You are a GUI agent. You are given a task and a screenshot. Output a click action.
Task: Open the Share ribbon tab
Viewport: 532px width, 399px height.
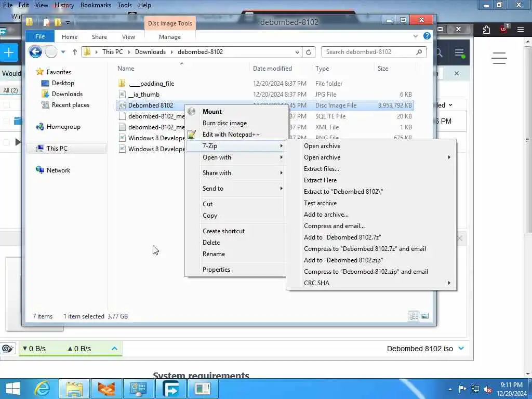click(99, 37)
